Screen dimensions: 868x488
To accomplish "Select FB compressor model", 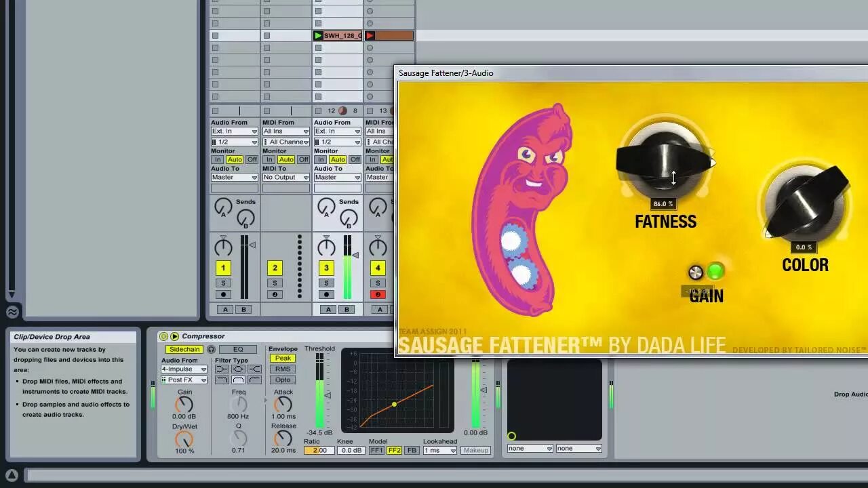I will [x=411, y=451].
